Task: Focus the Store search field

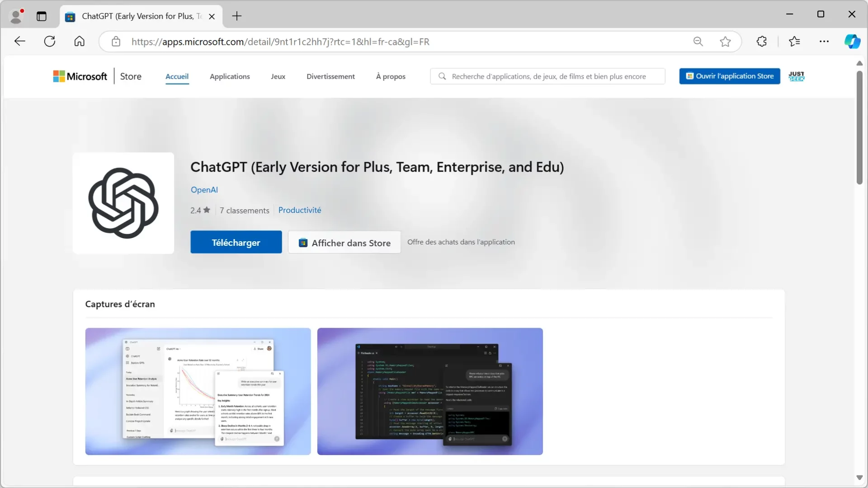Action: pos(547,76)
